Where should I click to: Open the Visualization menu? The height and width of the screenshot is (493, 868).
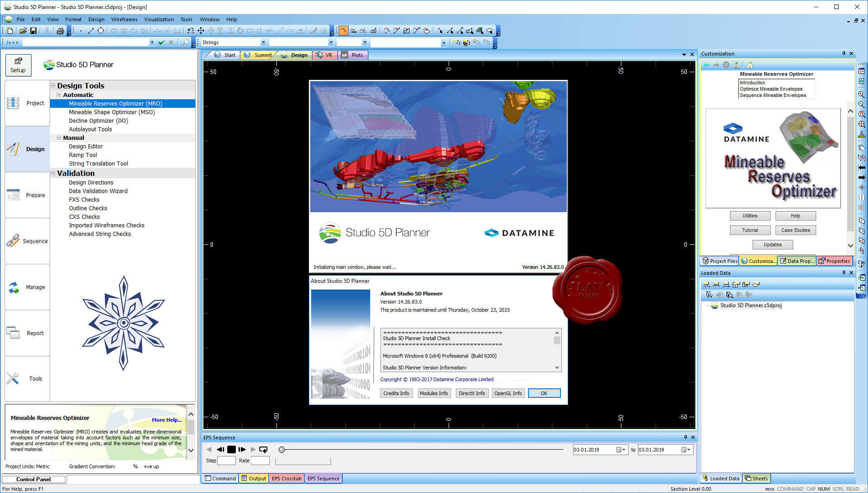click(159, 19)
